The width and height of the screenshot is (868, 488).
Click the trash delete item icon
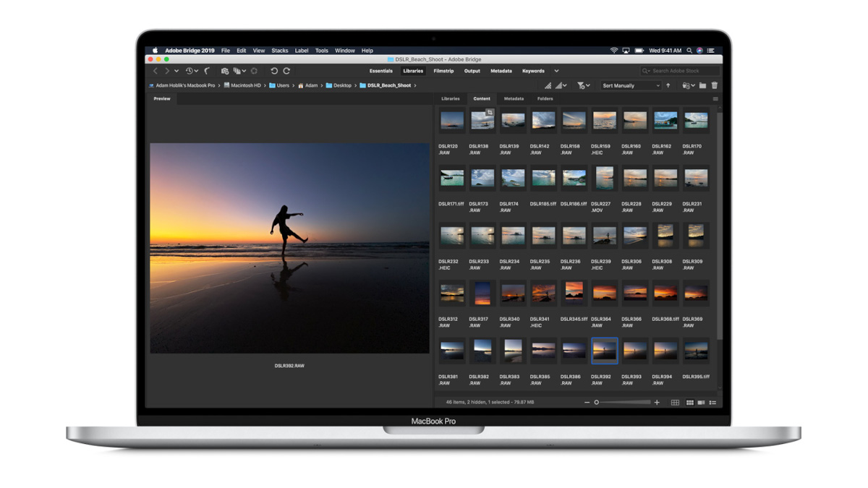(715, 85)
